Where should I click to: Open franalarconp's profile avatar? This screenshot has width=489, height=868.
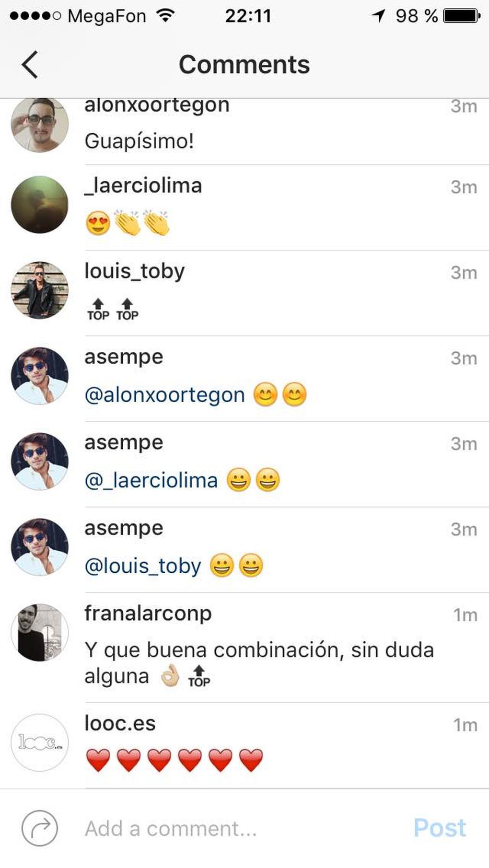(x=40, y=632)
